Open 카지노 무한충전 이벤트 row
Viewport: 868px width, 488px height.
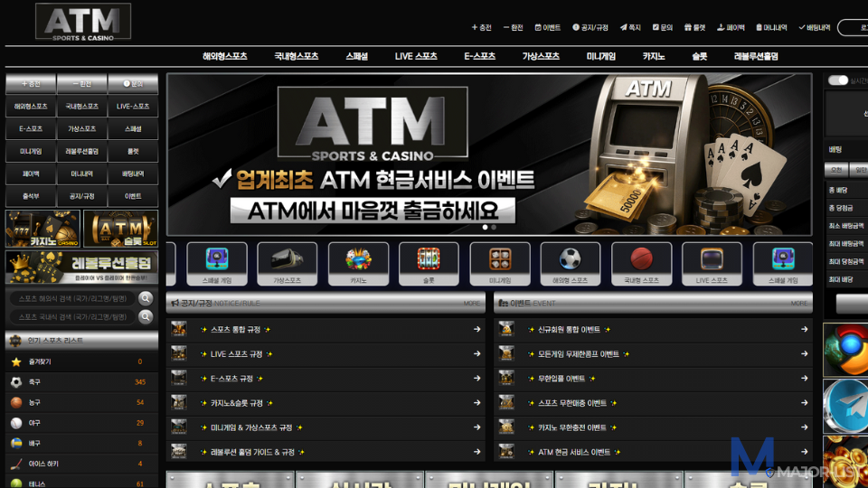pos(653,427)
